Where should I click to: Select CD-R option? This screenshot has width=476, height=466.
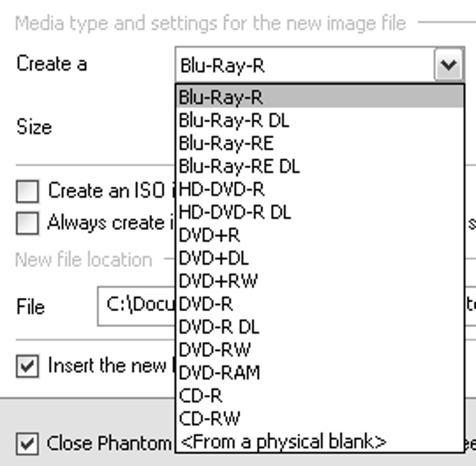[320, 396]
